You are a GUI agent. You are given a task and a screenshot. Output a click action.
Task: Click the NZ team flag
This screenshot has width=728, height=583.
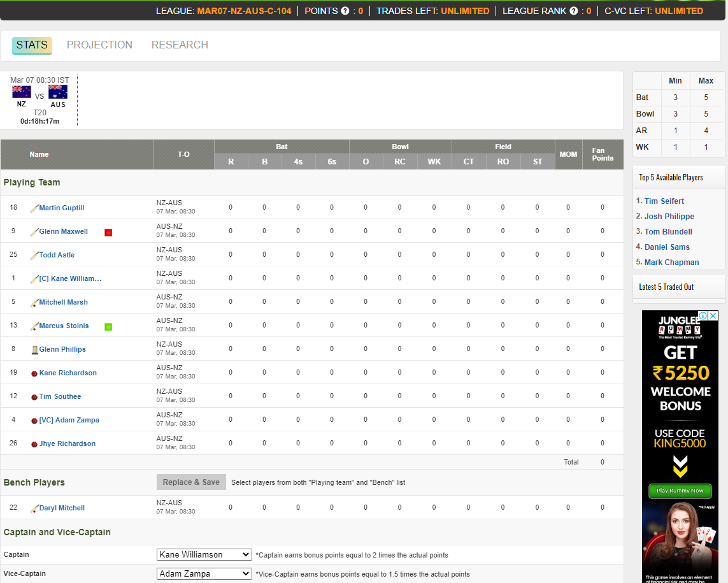coord(22,92)
